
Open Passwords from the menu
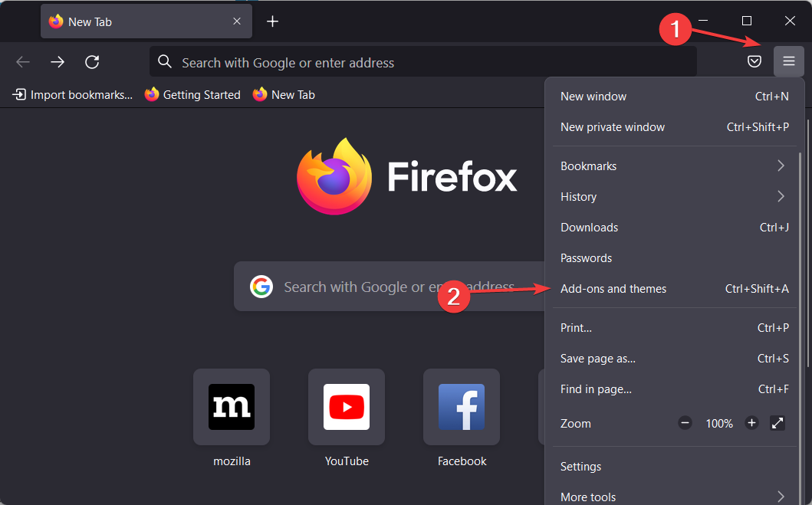pos(674,257)
